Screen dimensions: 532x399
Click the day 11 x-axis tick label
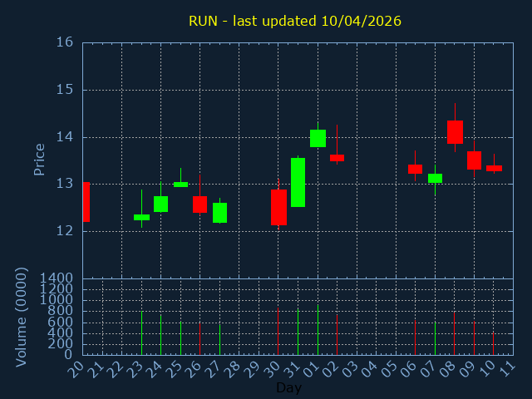click(x=506, y=367)
